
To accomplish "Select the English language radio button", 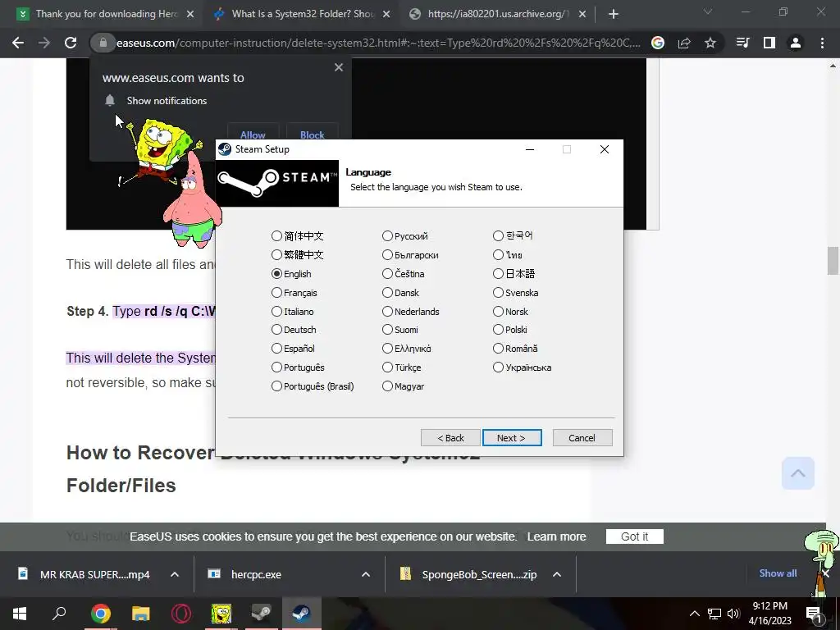I will [276, 274].
